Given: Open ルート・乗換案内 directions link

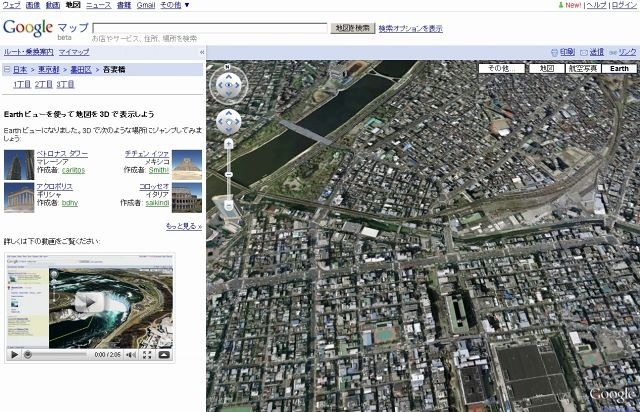Looking at the screenshot, I should coord(29,52).
